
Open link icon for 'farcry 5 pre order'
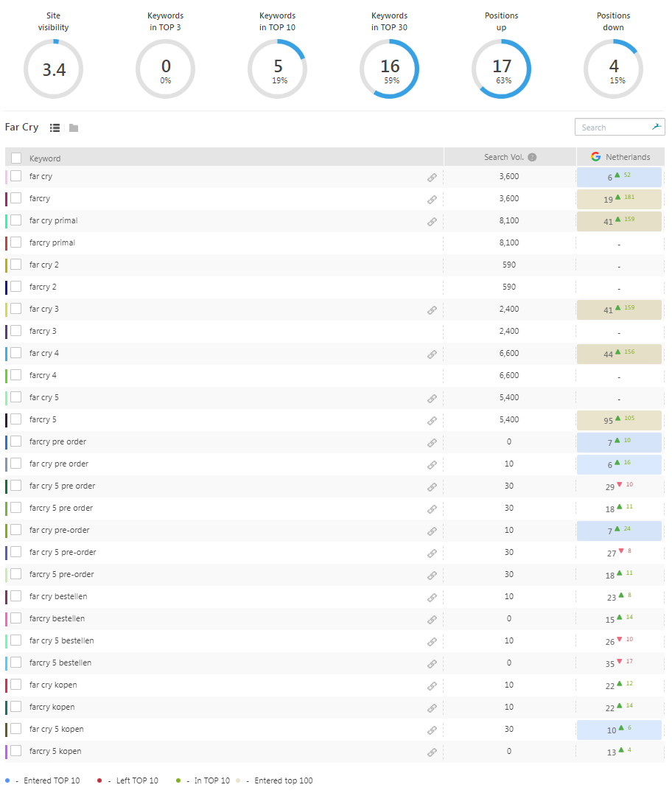(432, 509)
